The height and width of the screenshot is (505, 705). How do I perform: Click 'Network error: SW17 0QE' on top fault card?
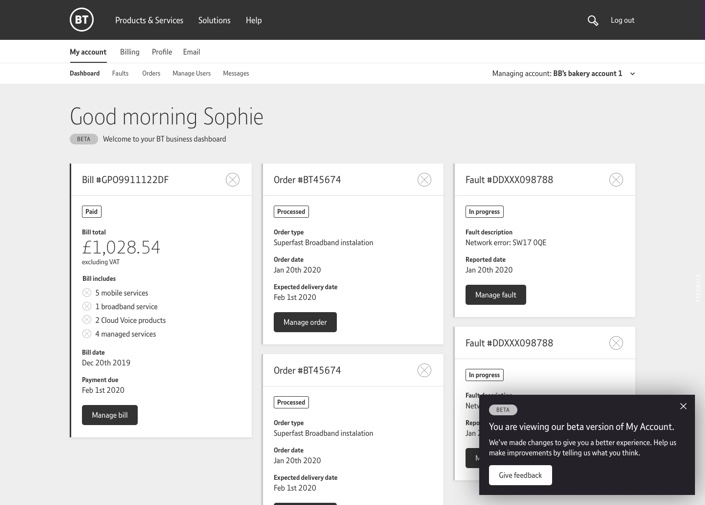506,242
